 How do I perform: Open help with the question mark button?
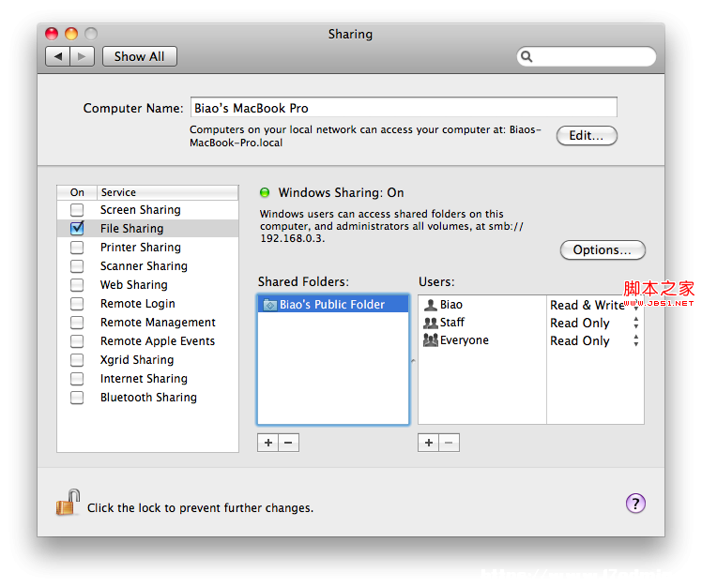tap(635, 504)
